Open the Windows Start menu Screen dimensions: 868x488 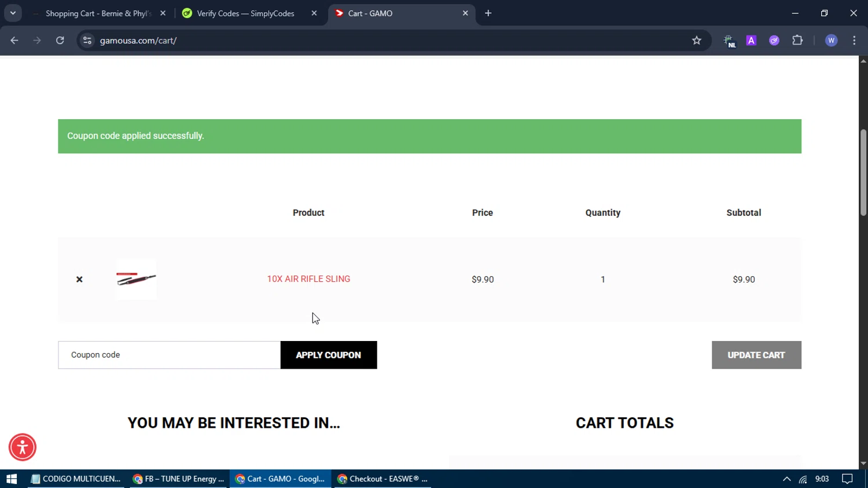pyautogui.click(x=12, y=479)
